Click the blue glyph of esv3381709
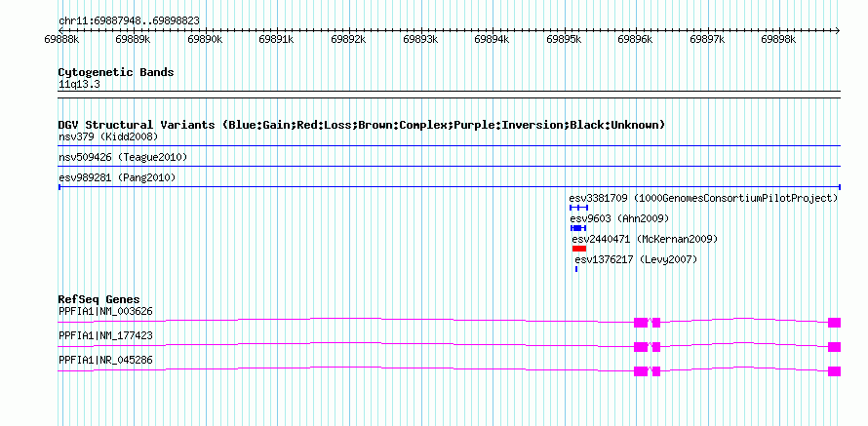Image resolution: width=868 pixels, height=426 pixels. tap(578, 208)
